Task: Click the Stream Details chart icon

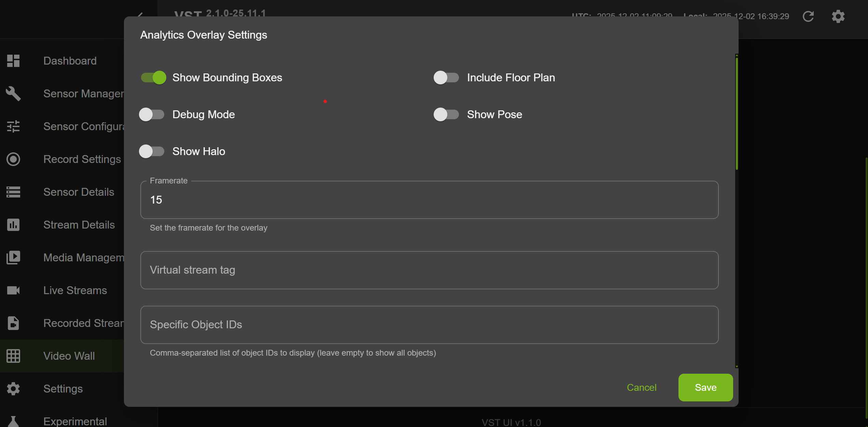Action: tap(13, 225)
